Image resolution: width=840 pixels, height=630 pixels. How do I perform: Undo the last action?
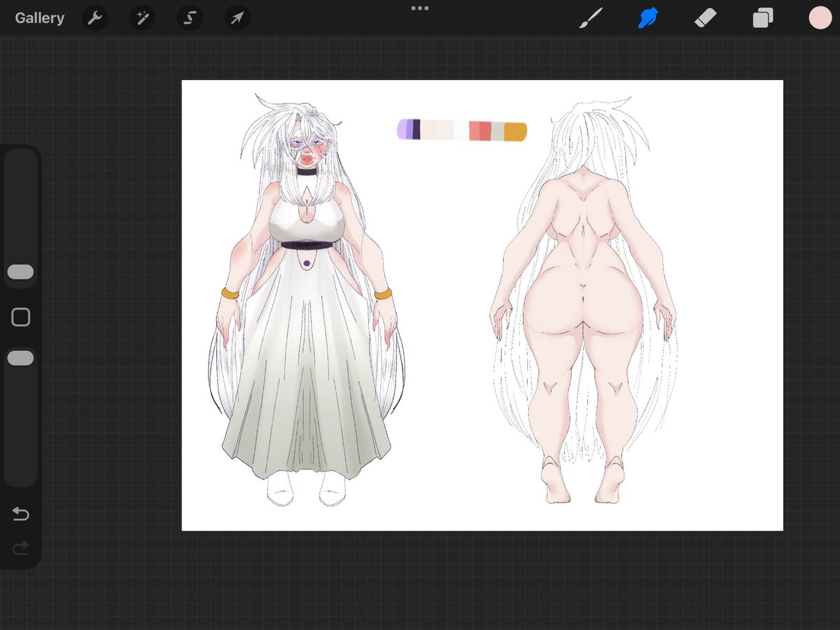pos(21,514)
